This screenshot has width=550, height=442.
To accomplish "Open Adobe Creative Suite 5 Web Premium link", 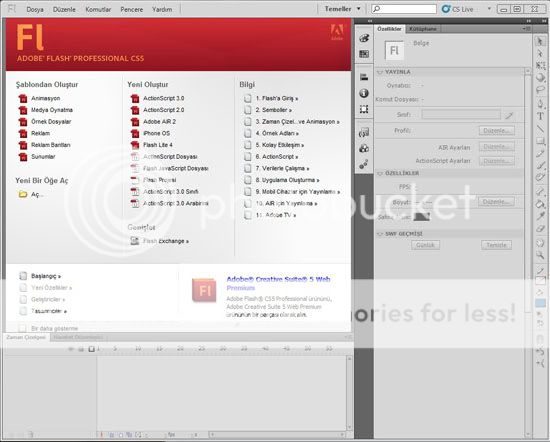I will (x=278, y=283).
